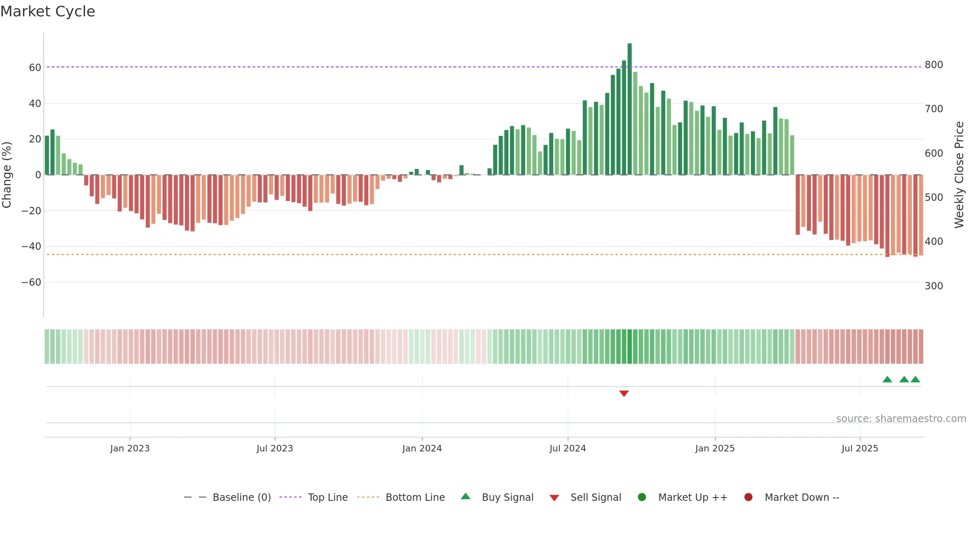Click the last red cell of the heatmap strip
The height and width of the screenshot is (551, 980).
[921, 347]
